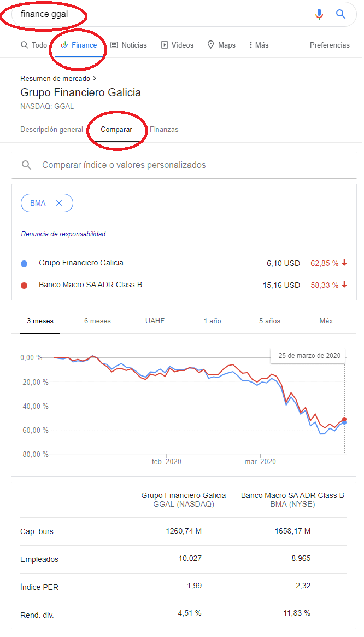Click the Grupo Financiero Galicia page heading
Image resolution: width=364 pixels, height=637 pixels.
(x=81, y=92)
